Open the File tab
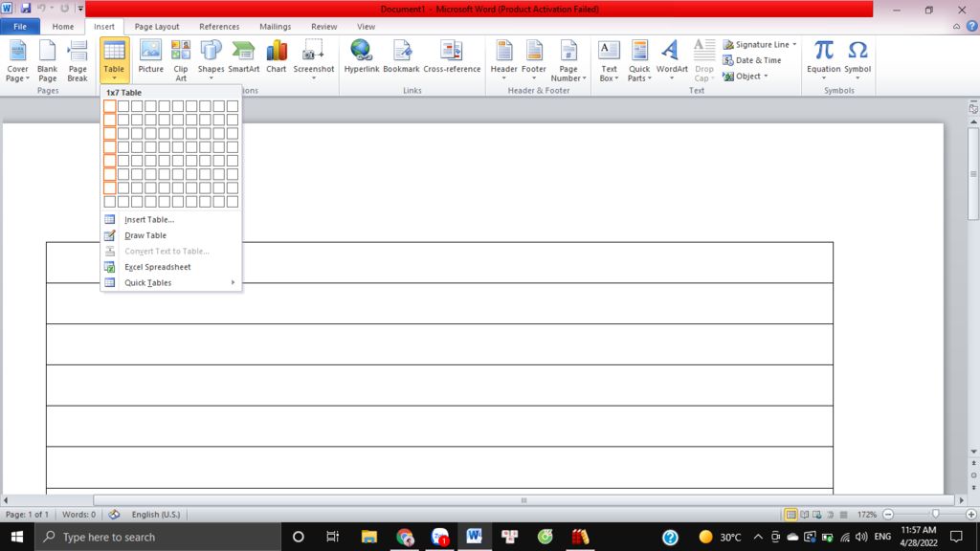The width and height of the screenshot is (980, 551). [20, 27]
